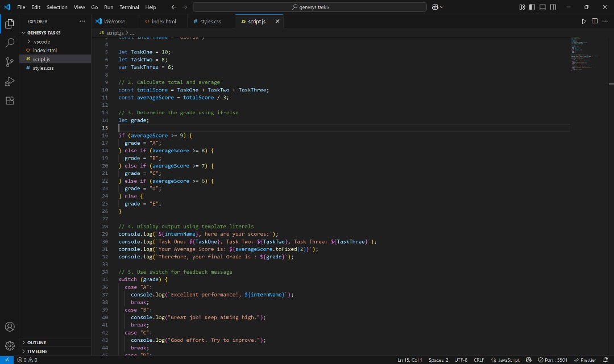Click the Port : 5501 Live Server item
614x364 pixels.
click(553, 359)
